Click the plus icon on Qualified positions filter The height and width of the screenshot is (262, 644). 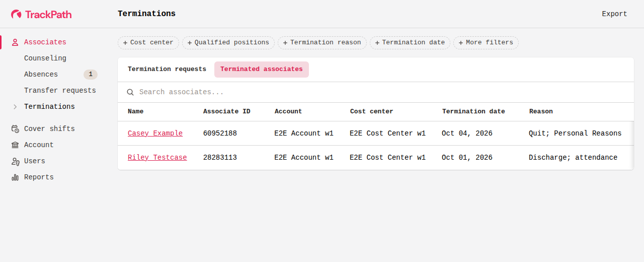point(190,43)
